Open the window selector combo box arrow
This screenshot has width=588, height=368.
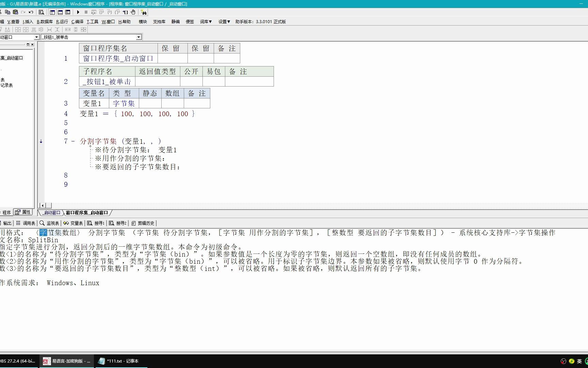36,37
